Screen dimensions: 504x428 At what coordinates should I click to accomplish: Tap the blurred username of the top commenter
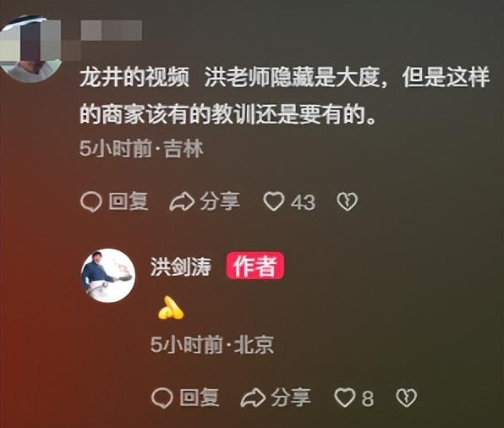112,30
